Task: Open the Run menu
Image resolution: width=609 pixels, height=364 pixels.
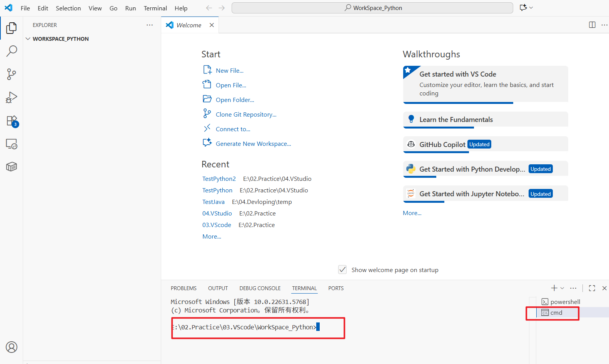Action: tap(130, 8)
